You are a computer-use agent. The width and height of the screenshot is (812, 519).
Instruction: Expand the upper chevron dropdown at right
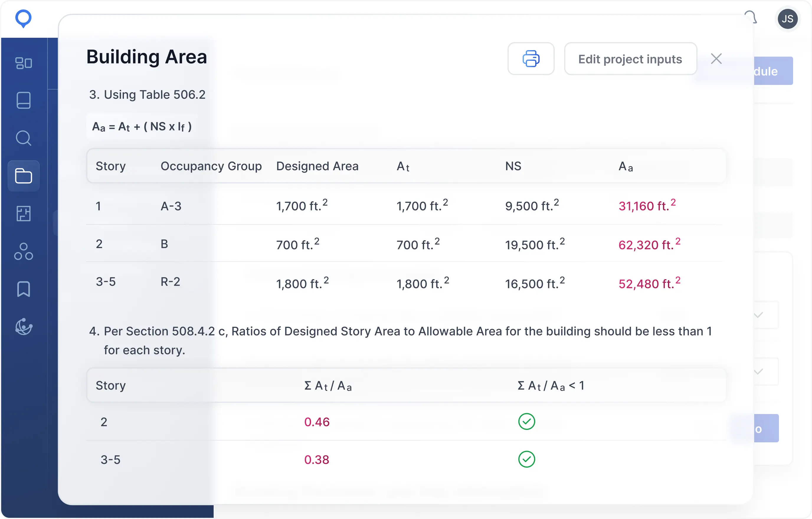pos(759,315)
